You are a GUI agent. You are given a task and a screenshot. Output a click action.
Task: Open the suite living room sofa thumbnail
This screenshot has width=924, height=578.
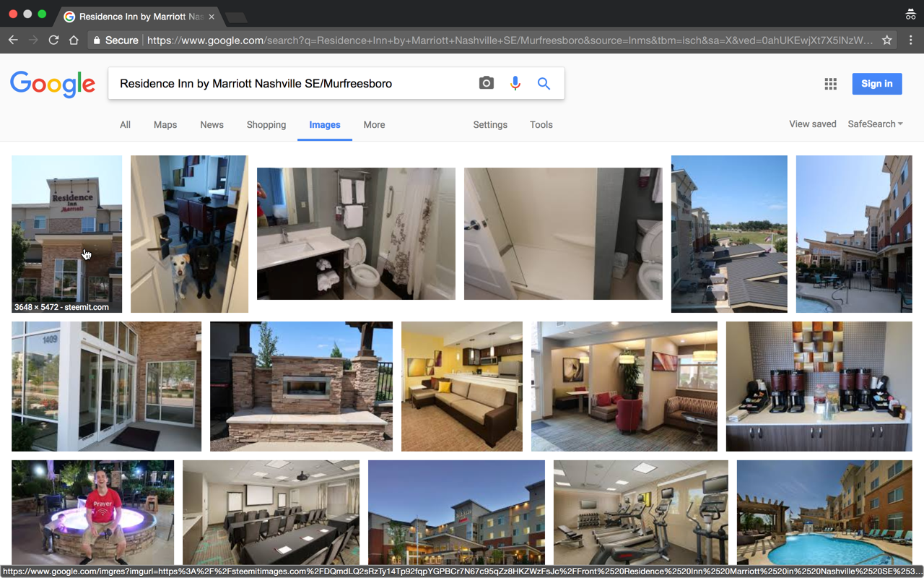(462, 387)
